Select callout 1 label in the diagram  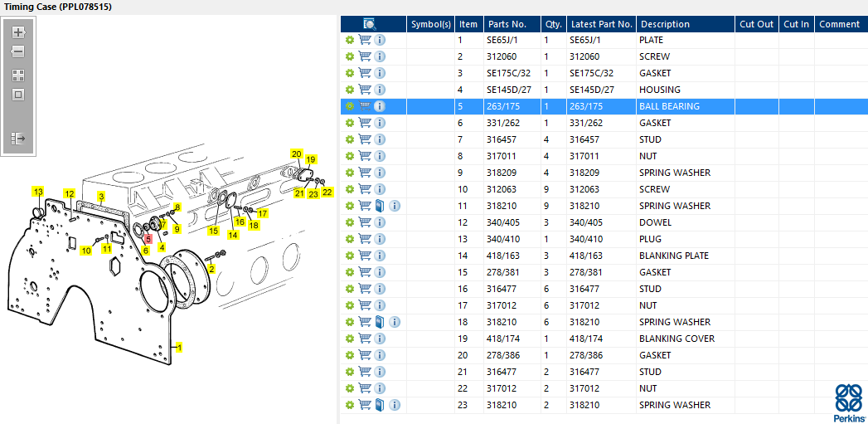[179, 348]
